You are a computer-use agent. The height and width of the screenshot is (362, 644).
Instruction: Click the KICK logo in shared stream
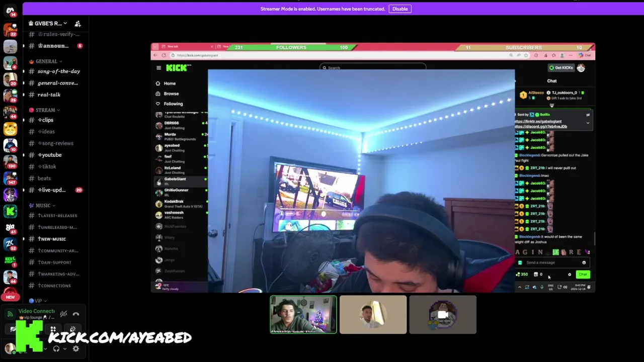178,68
